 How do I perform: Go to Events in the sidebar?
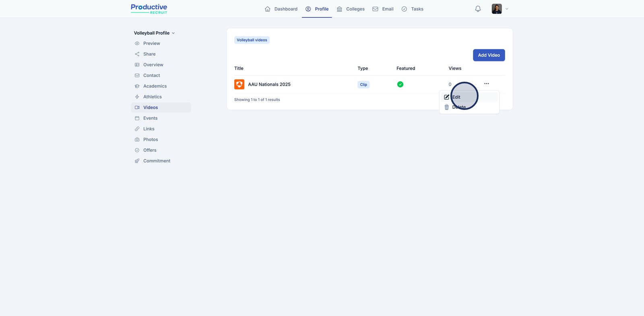[x=150, y=118]
